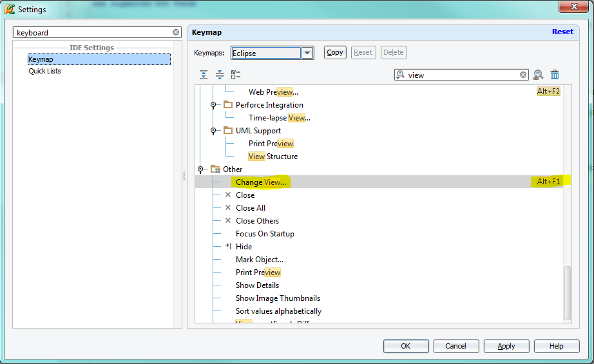
Task: Click OK to confirm settings
Action: 406,346
